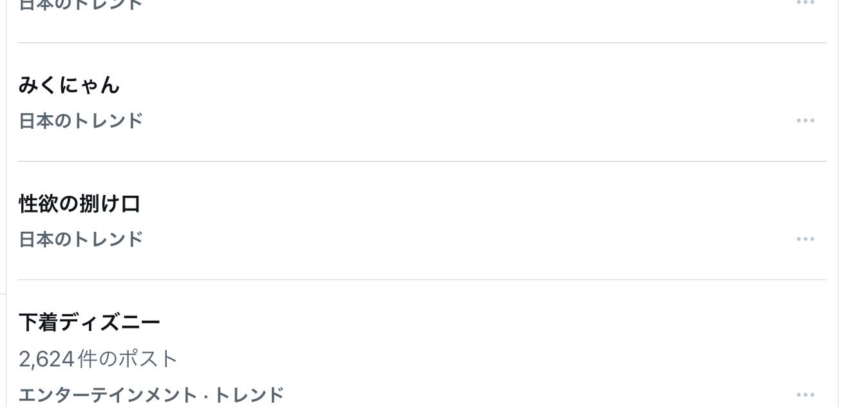The height and width of the screenshot is (407, 868).
Task: Click empty space right of みくにゃん title
Action: [451, 85]
